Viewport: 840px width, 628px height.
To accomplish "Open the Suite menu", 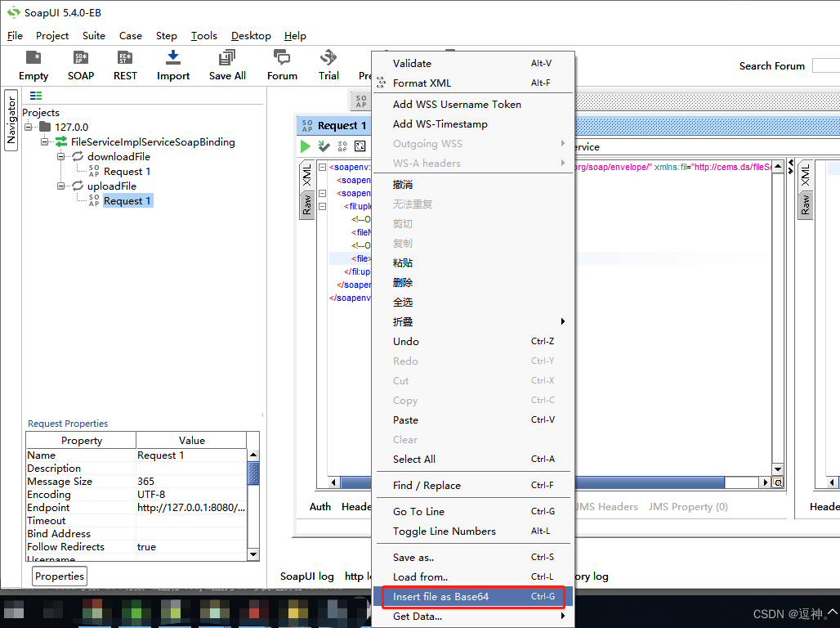I will click(x=94, y=35).
